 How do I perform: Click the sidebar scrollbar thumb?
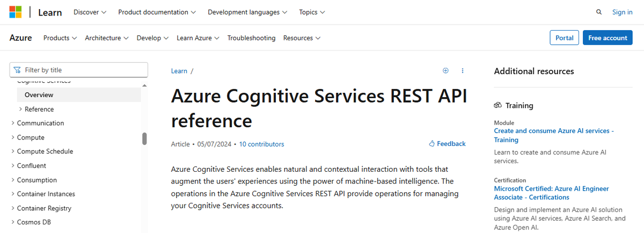coord(144,139)
